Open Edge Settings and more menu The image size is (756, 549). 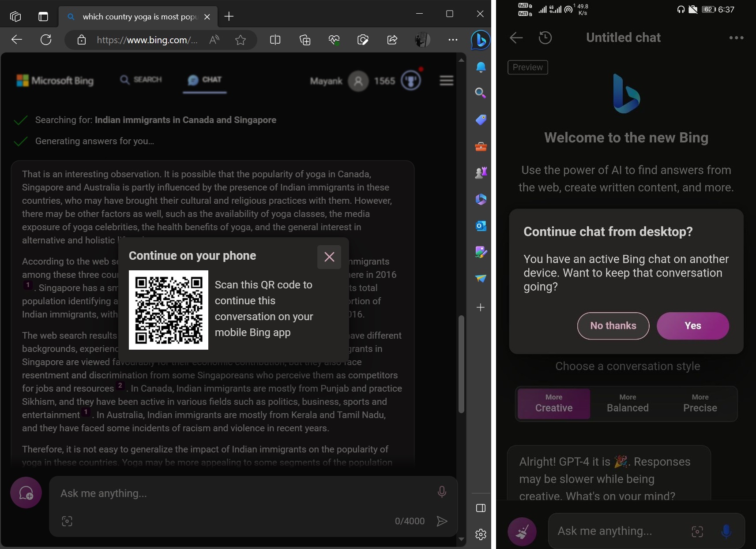tap(453, 40)
